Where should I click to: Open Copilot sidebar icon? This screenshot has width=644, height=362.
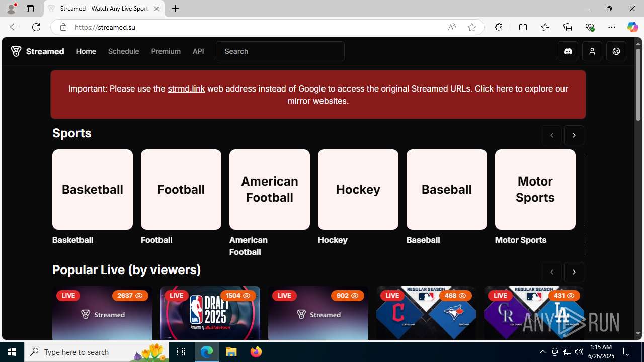click(632, 27)
